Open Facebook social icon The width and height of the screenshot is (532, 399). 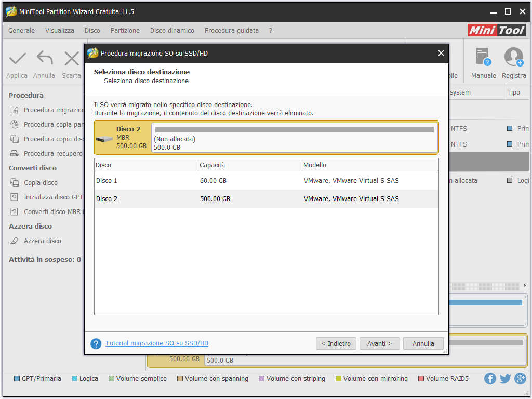click(490, 379)
